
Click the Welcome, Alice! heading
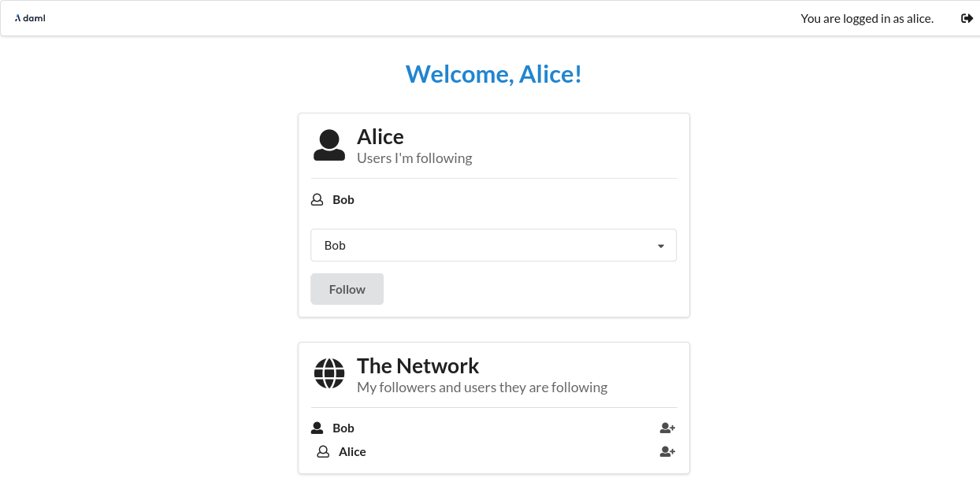click(x=493, y=74)
